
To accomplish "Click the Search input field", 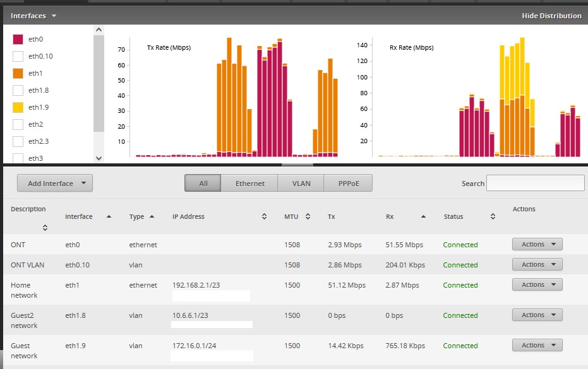I will tap(535, 183).
